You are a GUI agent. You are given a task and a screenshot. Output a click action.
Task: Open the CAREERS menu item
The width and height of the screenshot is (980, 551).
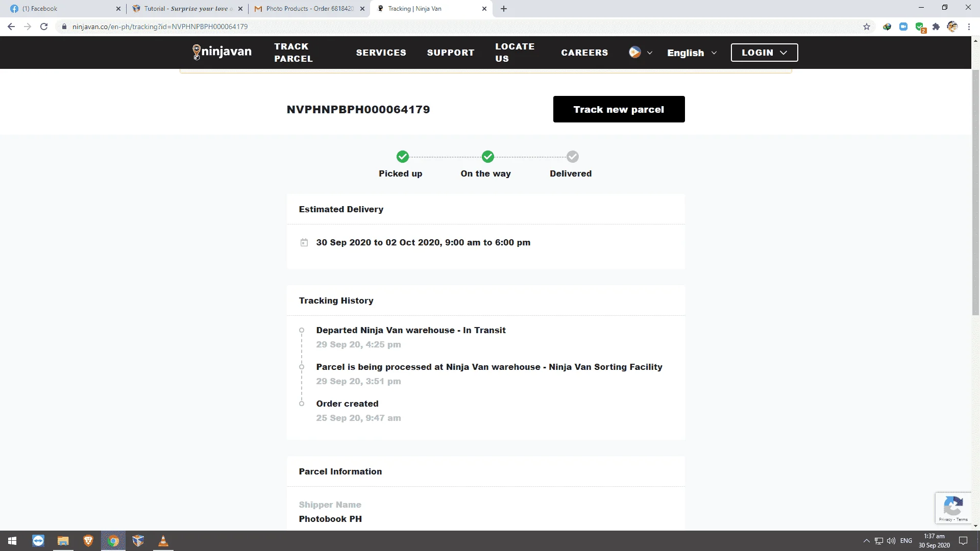tap(584, 53)
